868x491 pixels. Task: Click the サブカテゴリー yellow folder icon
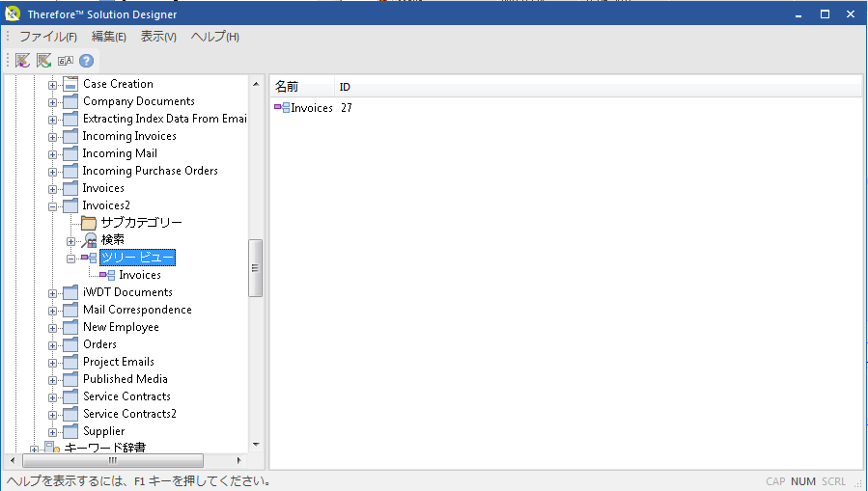tap(89, 223)
